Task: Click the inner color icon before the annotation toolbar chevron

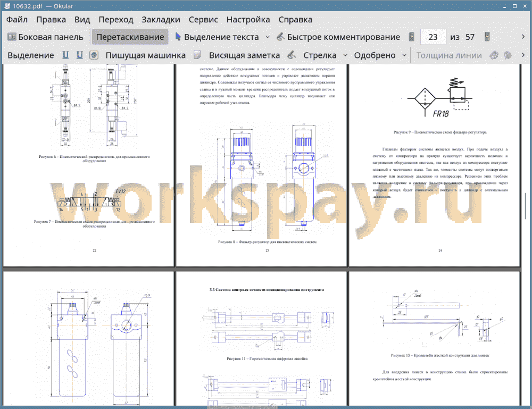Action: click(x=508, y=55)
